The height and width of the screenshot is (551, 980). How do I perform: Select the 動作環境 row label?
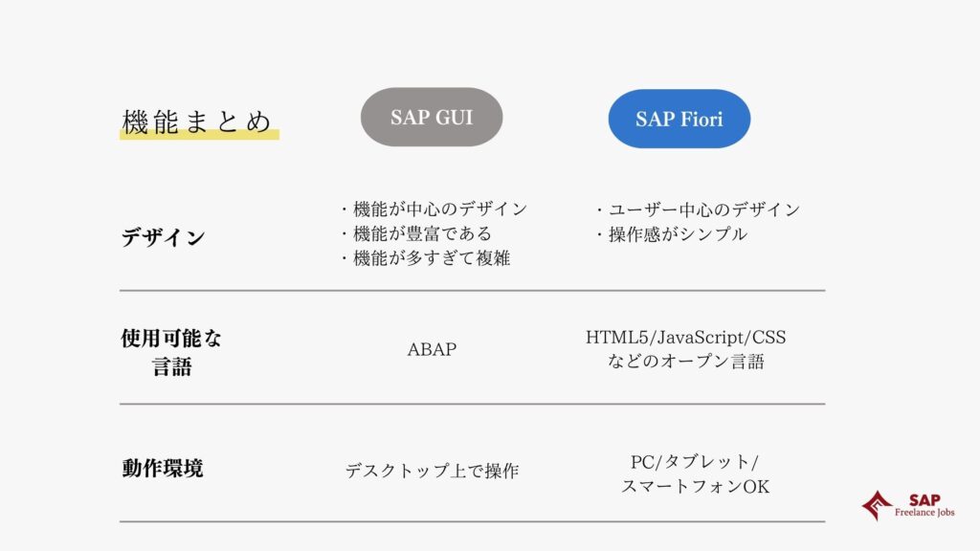click(x=163, y=468)
